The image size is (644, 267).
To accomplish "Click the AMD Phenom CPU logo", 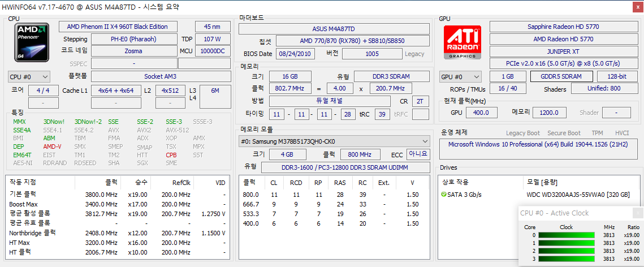I will 32,42.
